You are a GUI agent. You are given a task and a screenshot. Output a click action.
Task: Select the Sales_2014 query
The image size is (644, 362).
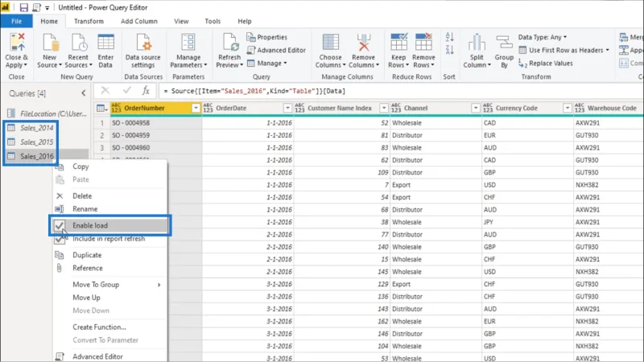coord(36,128)
